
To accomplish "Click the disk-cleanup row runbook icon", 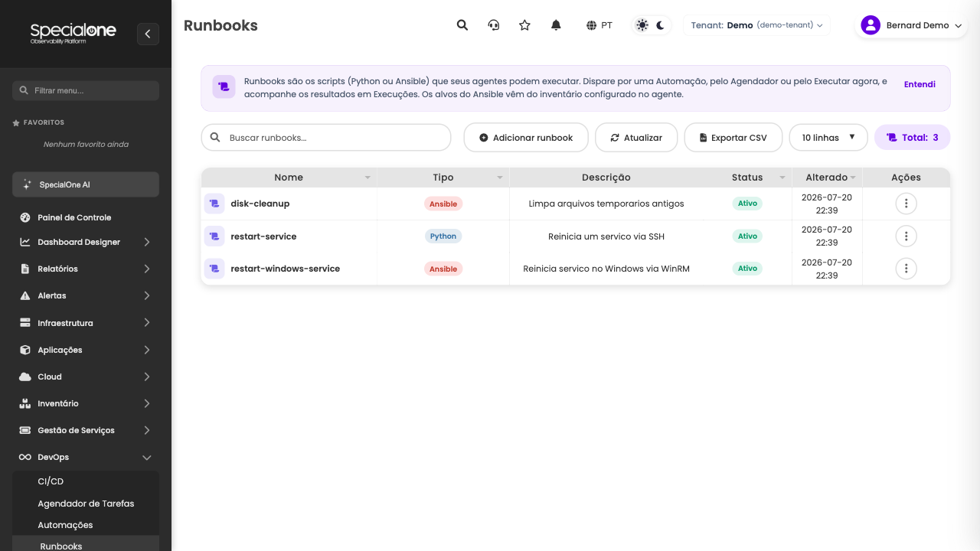I will click(x=214, y=204).
